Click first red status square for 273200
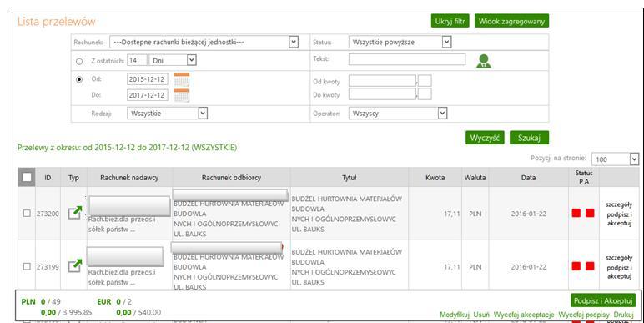 coord(576,213)
